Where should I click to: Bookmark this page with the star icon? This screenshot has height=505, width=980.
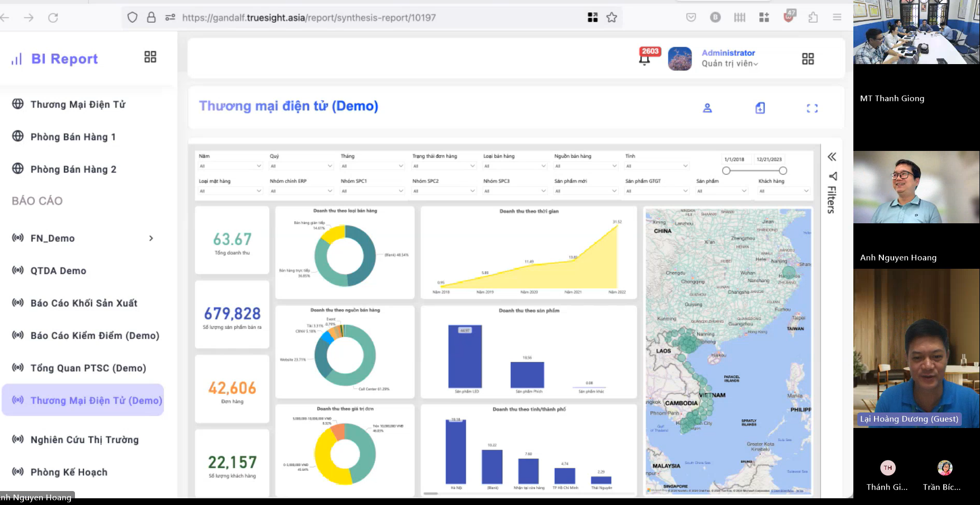point(611,18)
